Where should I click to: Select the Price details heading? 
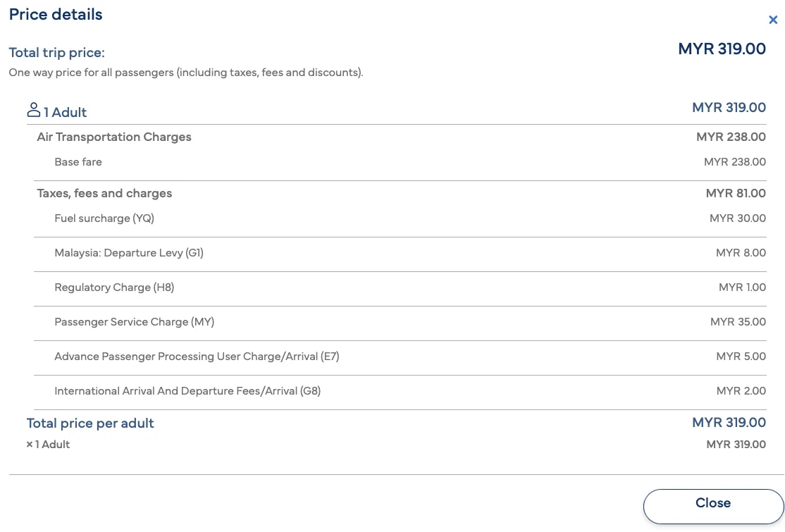click(56, 15)
